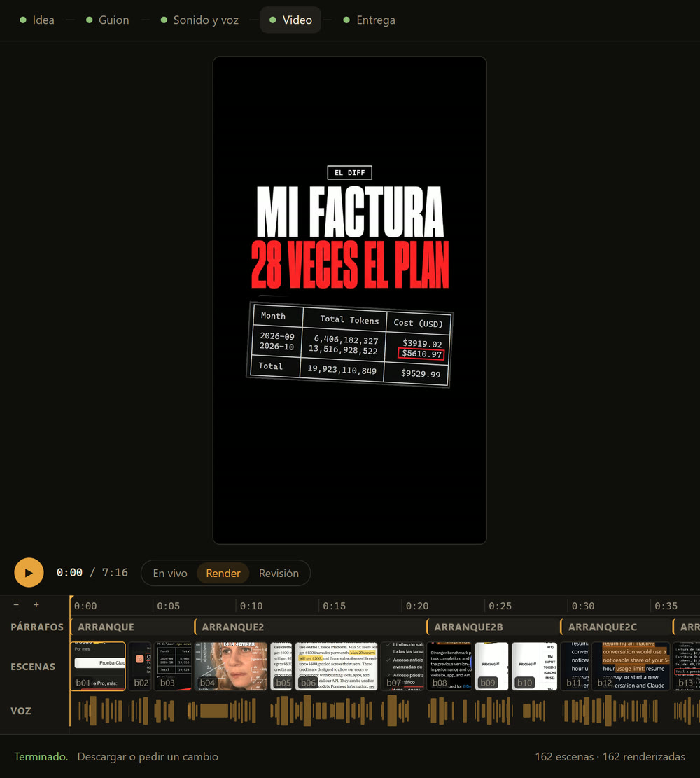
Task: Open scene thumbnail b01
Action: point(98,667)
